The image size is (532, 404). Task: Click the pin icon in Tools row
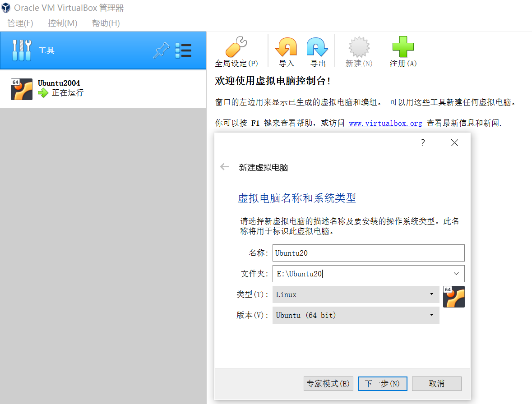pyautogui.click(x=161, y=50)
